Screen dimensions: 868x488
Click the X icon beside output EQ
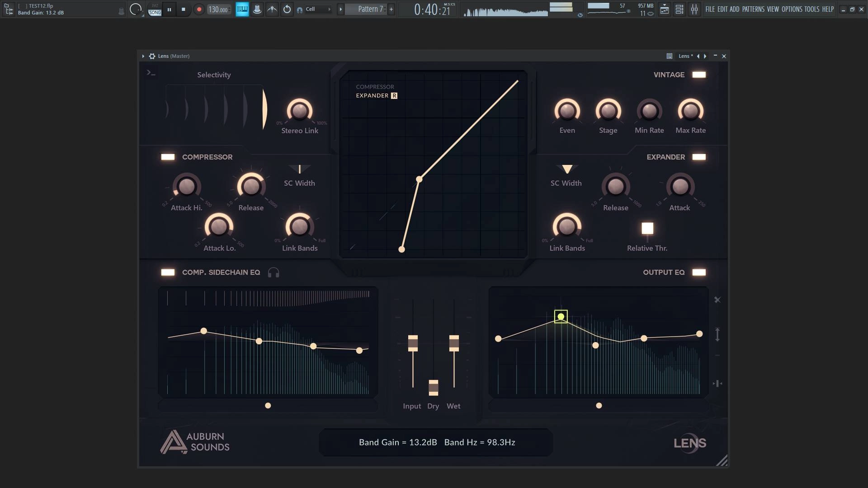[717, 300]
